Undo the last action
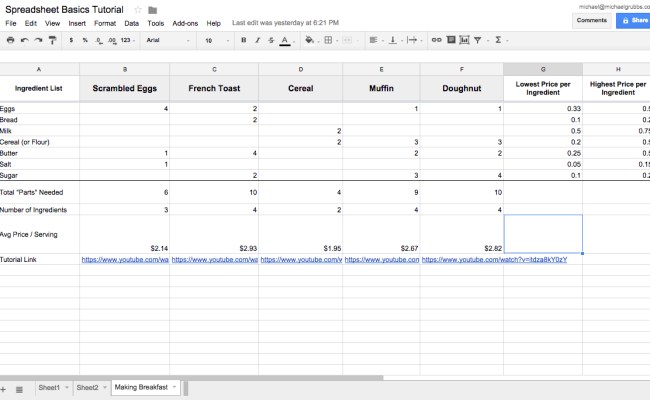This screenshot has width=650, height=400. (x=24, y=40)
